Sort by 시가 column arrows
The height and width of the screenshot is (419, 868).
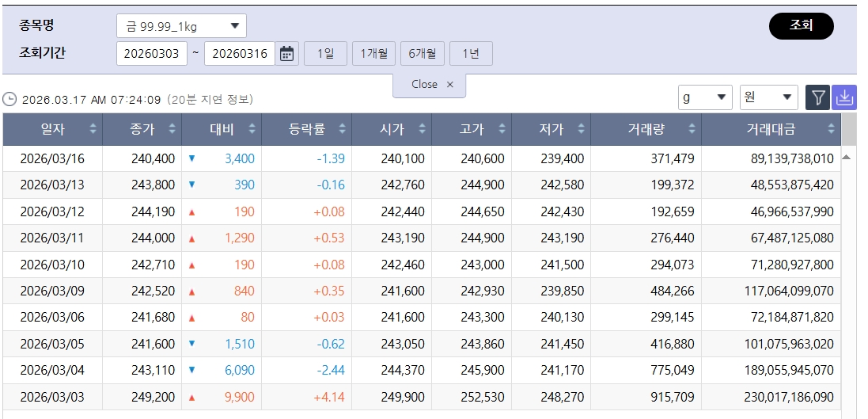[x=422, y=129]
